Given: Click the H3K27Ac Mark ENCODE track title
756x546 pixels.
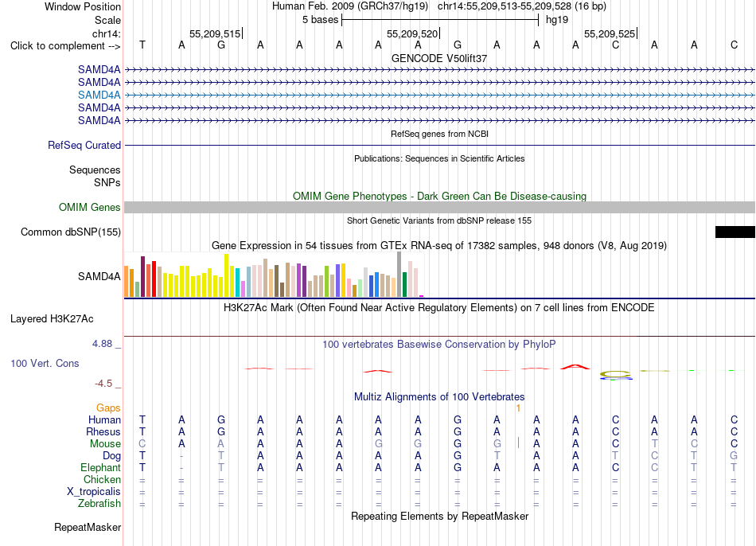Looking at the screenshot, I should (439, 308).
